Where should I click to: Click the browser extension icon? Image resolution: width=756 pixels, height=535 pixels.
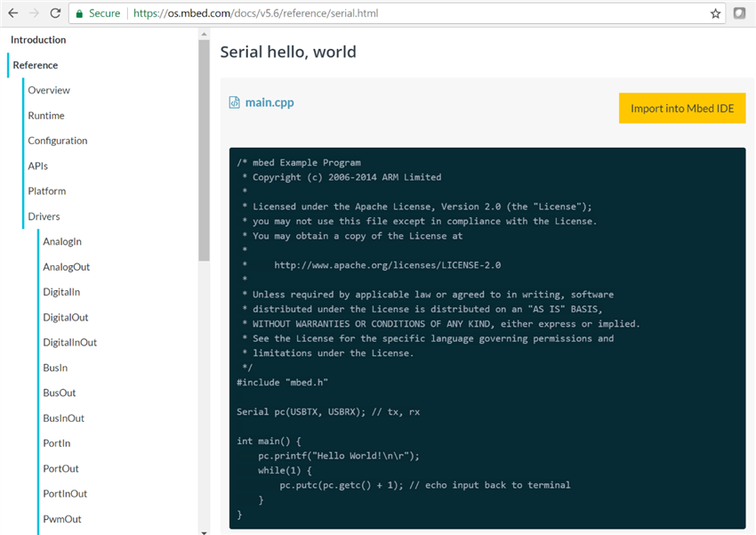[x=740, y=14]
